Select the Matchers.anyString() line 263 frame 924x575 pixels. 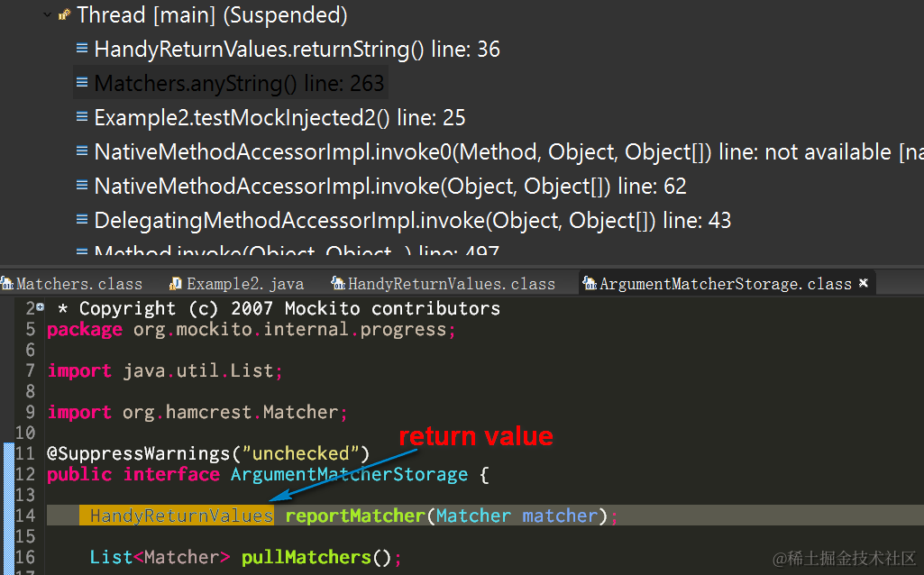(239, 83)
